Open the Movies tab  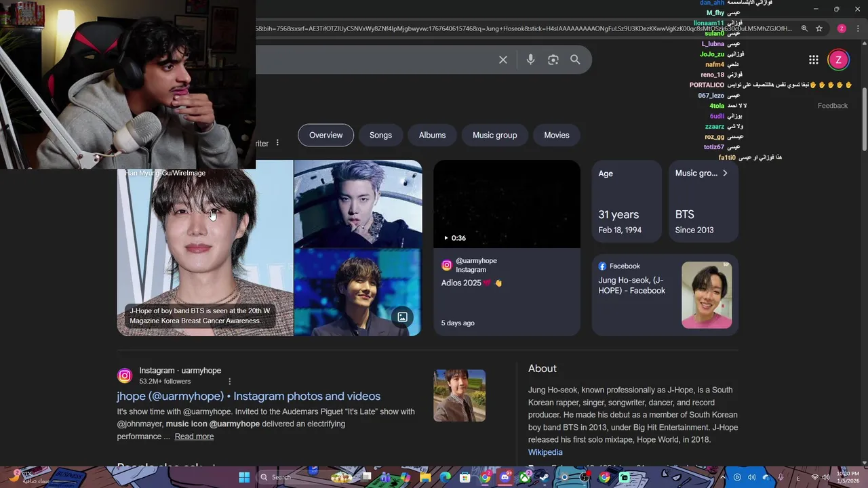pos(557,135)
